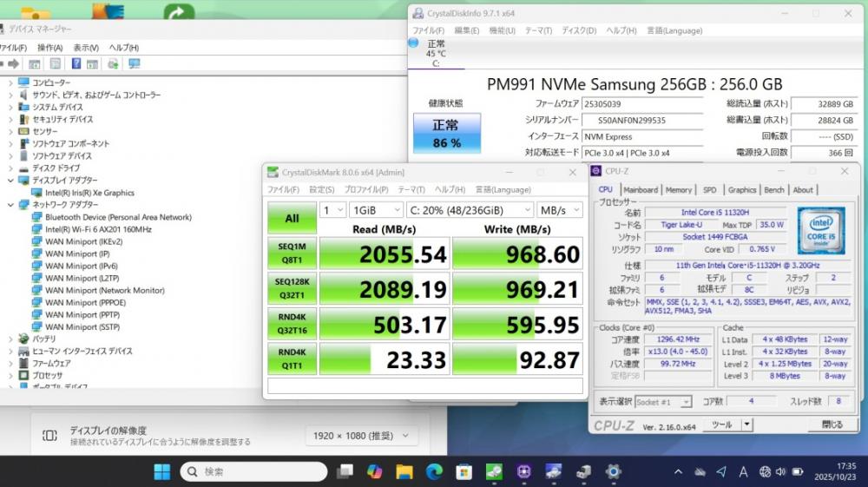Toggle the console tree icon in Device Manager toolbar

coord(35,64)
